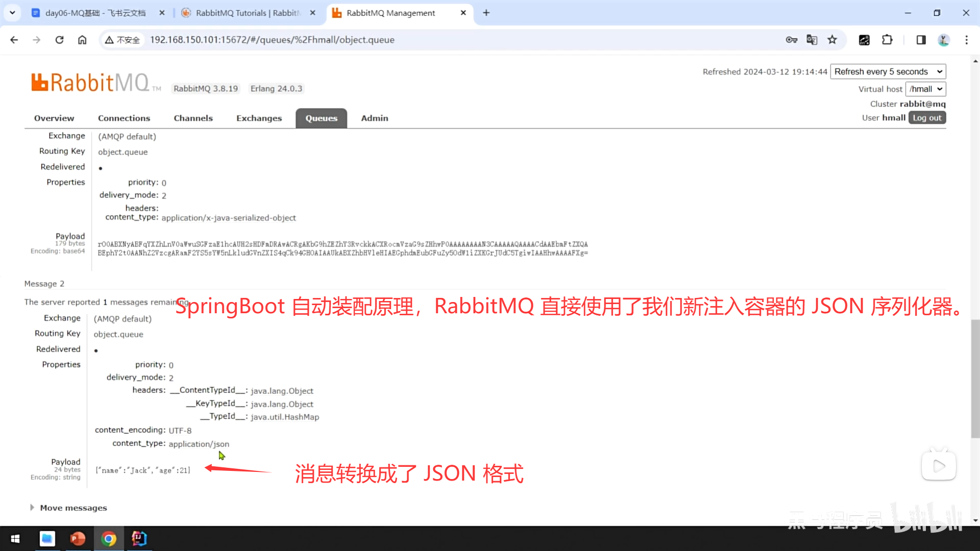
Task: Click the home page icon
Action: 82,40
